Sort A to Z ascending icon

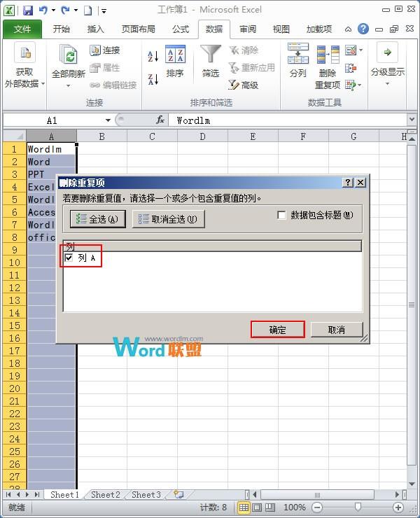[153, 56]
